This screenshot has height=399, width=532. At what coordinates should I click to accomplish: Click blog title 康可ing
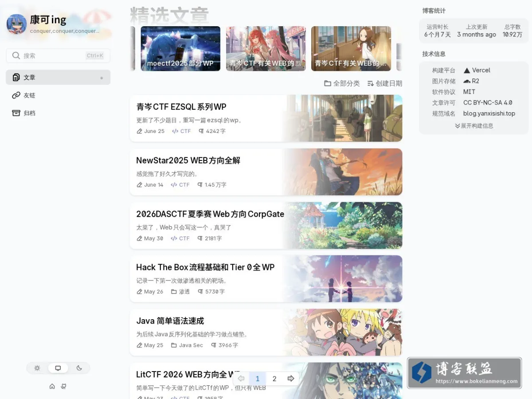pos(48,20)
